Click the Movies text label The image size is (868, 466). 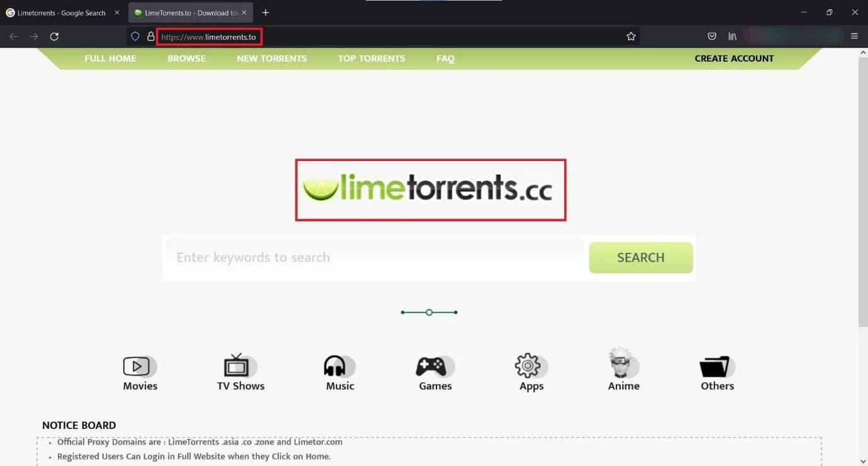140,386
